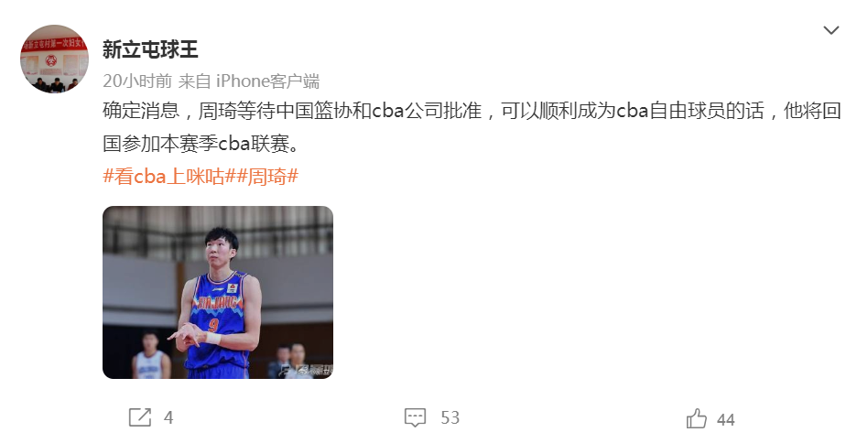
Task: Click the like count 44
Action: click(x=726, y=420)
